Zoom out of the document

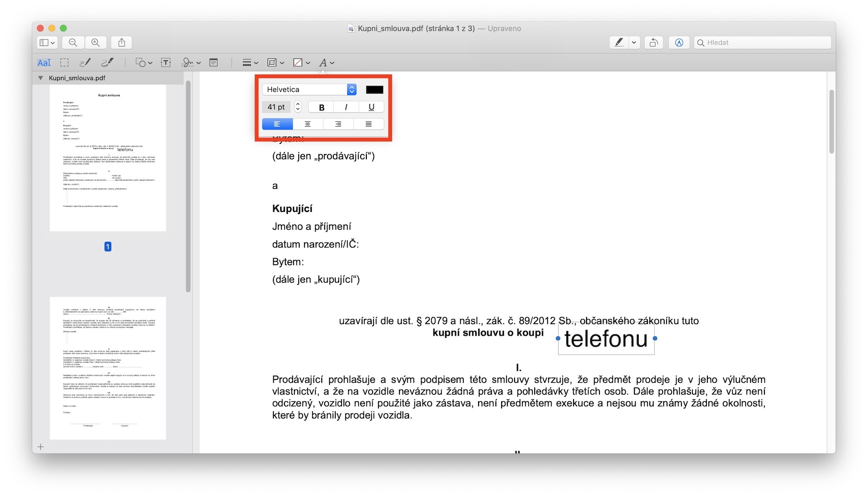(x=73, y=43)
